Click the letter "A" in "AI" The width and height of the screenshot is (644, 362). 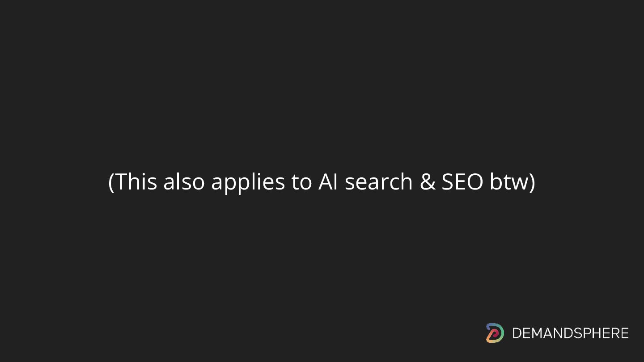pos(325,181)
